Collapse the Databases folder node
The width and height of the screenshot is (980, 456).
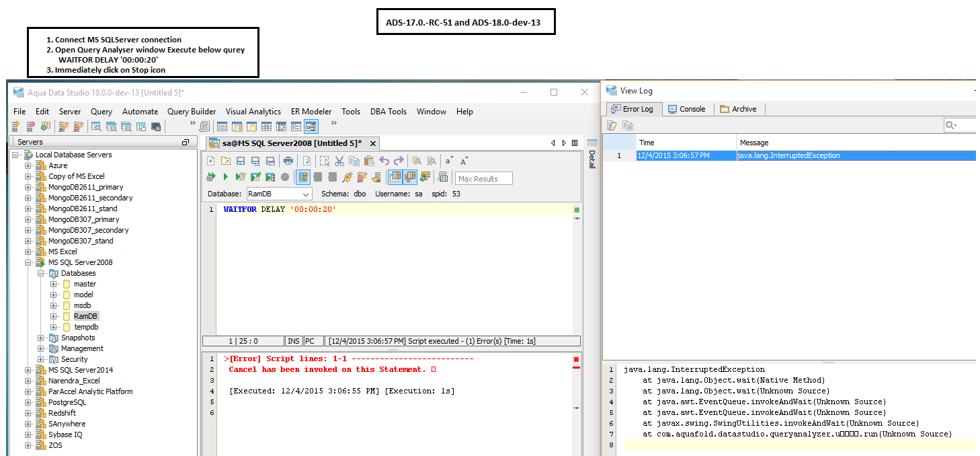tap(40, 273)
